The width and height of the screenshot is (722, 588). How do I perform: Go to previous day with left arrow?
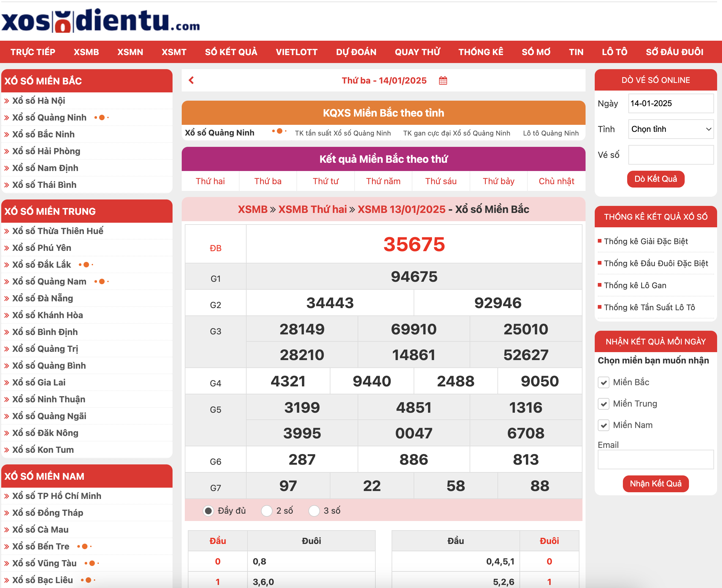coord(191,80)
